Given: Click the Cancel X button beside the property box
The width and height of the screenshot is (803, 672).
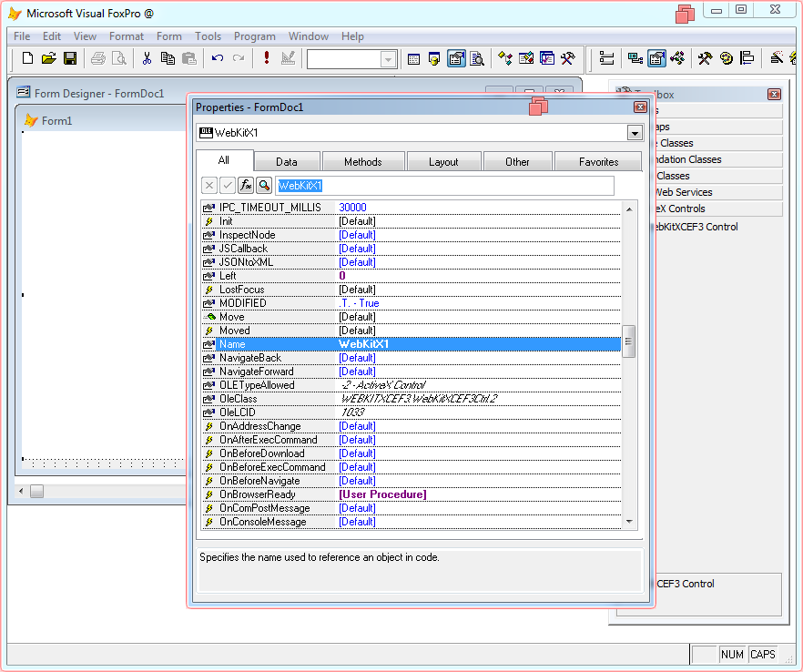Looking at the screenshot, I should click(x=209, y=186).
